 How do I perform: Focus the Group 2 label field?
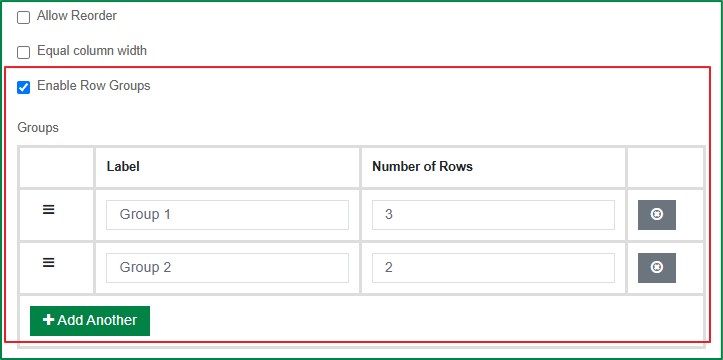tap(227, 268)
